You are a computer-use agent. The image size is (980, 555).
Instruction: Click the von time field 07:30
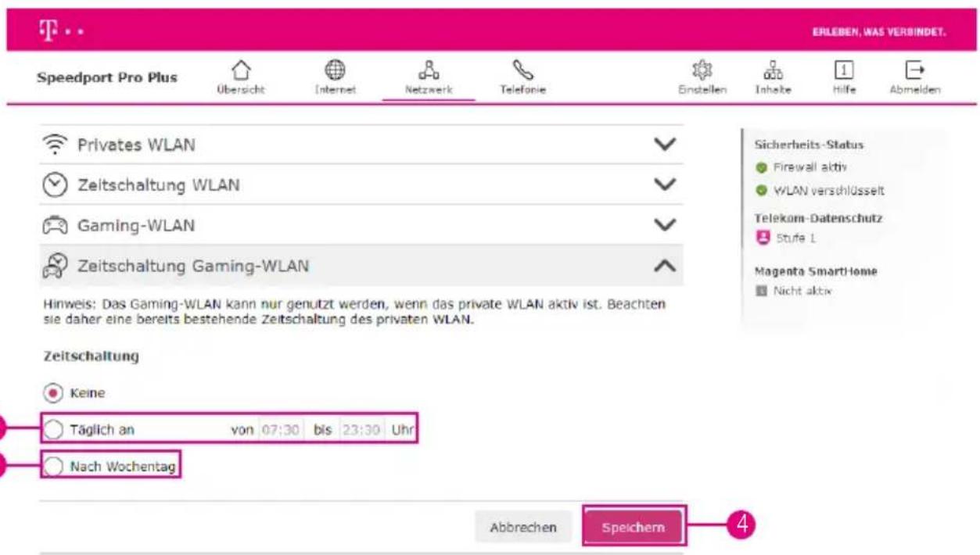[x=280, y=430]
